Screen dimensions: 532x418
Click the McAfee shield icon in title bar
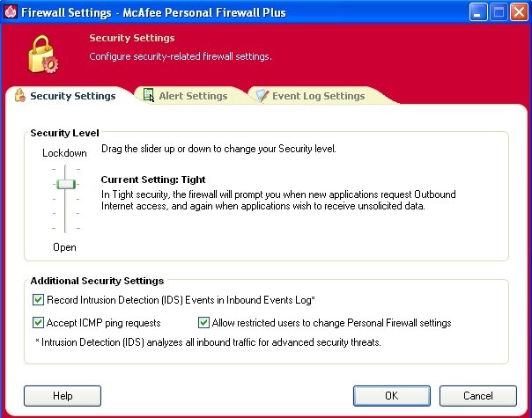click(x=11, y=12)
